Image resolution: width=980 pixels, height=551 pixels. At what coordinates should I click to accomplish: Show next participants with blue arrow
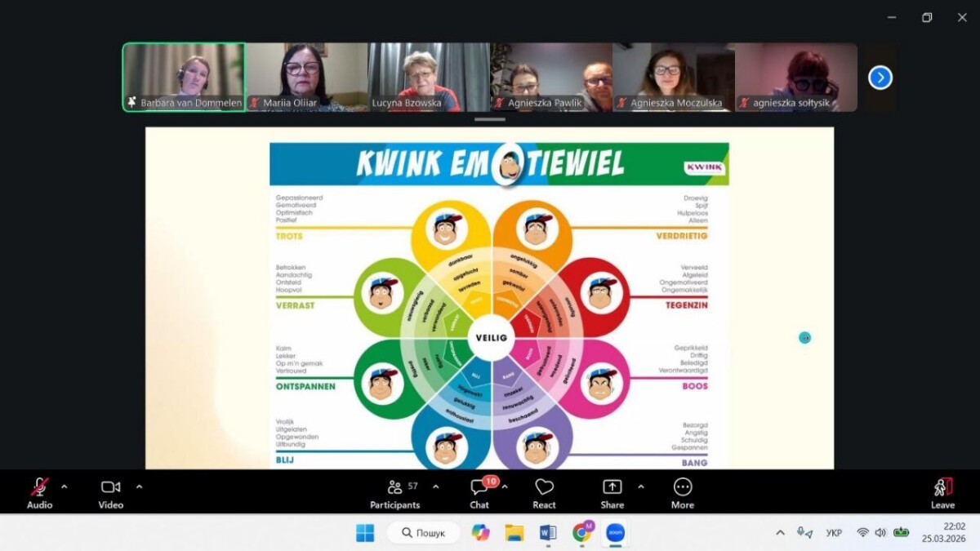880,78
